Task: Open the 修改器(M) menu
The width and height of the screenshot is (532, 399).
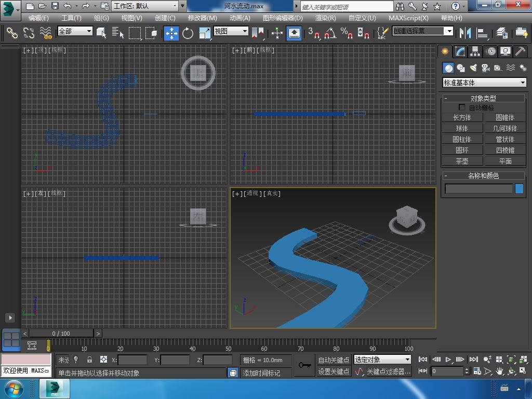Action: (x=202, y=18)
